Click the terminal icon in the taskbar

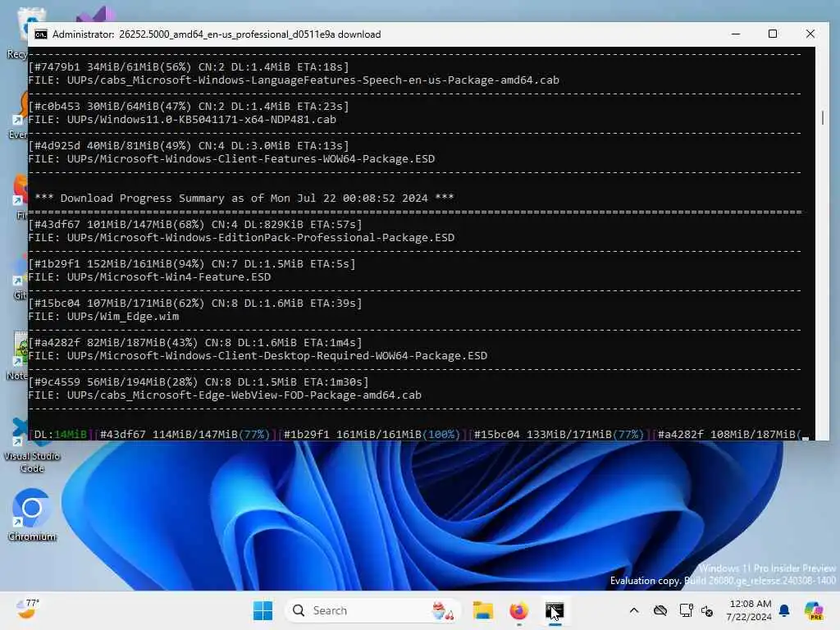pos(555,610)
